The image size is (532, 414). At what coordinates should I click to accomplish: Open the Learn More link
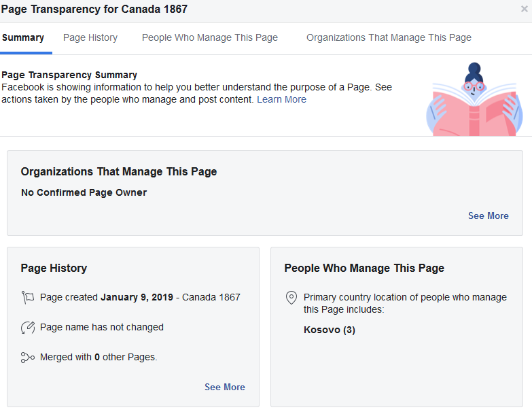281,99
